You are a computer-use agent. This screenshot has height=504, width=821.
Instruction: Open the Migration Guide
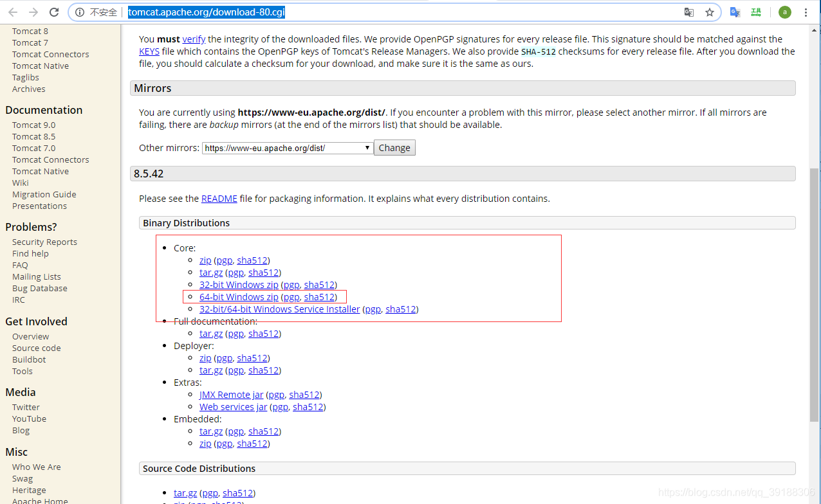(44, 194)
